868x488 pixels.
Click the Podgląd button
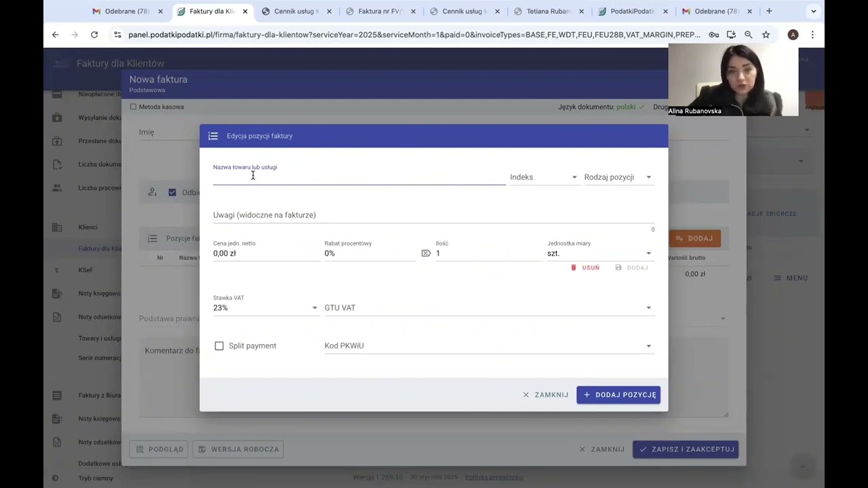pyautogui.click(x=159, y=449)
